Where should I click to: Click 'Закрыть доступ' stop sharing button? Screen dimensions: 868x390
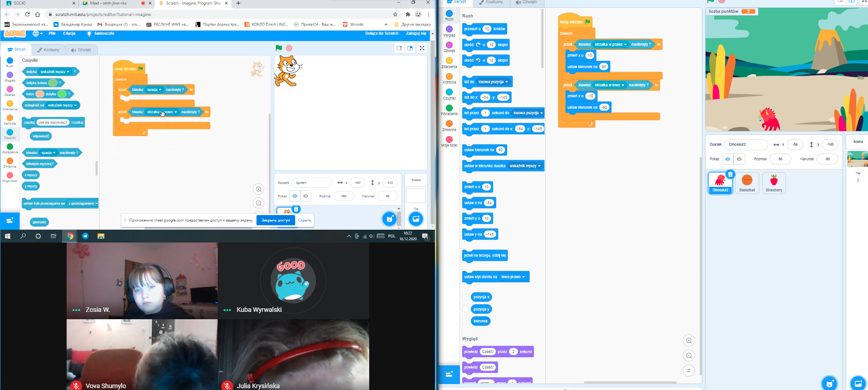tap(276, 220)
